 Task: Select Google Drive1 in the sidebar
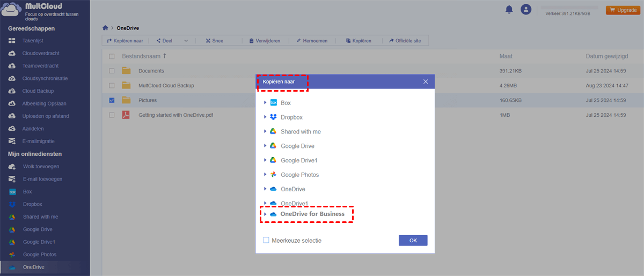click(39, 242)
